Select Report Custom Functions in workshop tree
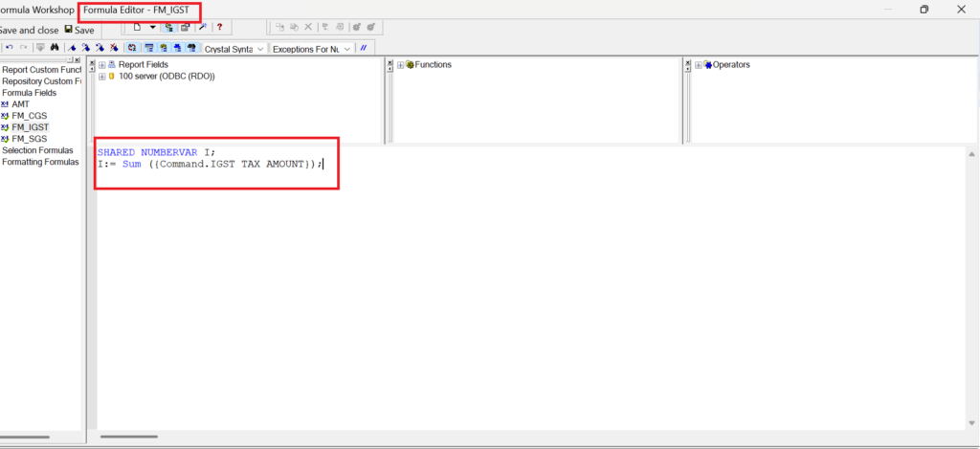This screenshot has height=449, width=980. click(x=42, y=70)
